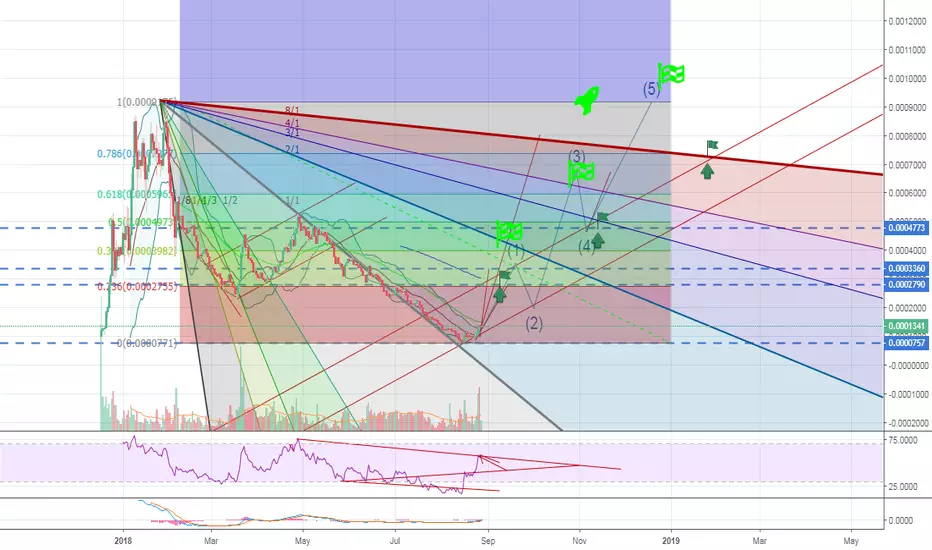Click the 0.5(0.0004973) Fibonacci label
This screenshot has height=550, width=932.
coord(142,222)
